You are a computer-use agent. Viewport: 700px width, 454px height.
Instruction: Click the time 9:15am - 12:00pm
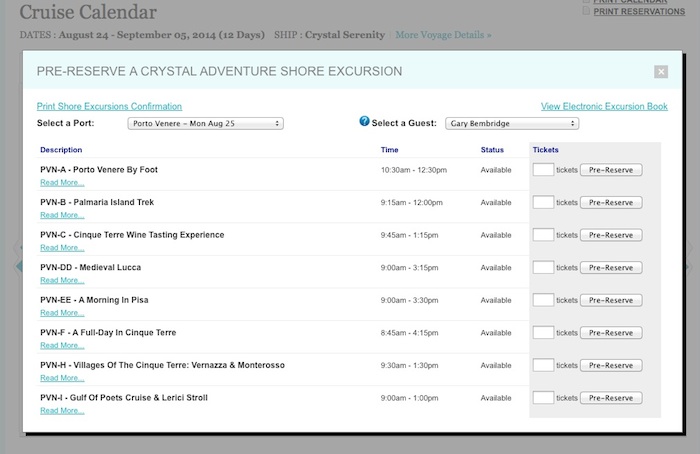tap(412, 202)
